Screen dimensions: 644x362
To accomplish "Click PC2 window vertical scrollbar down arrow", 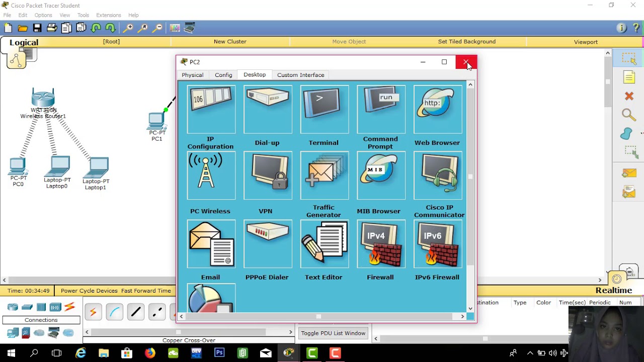I will coord(470,308).
